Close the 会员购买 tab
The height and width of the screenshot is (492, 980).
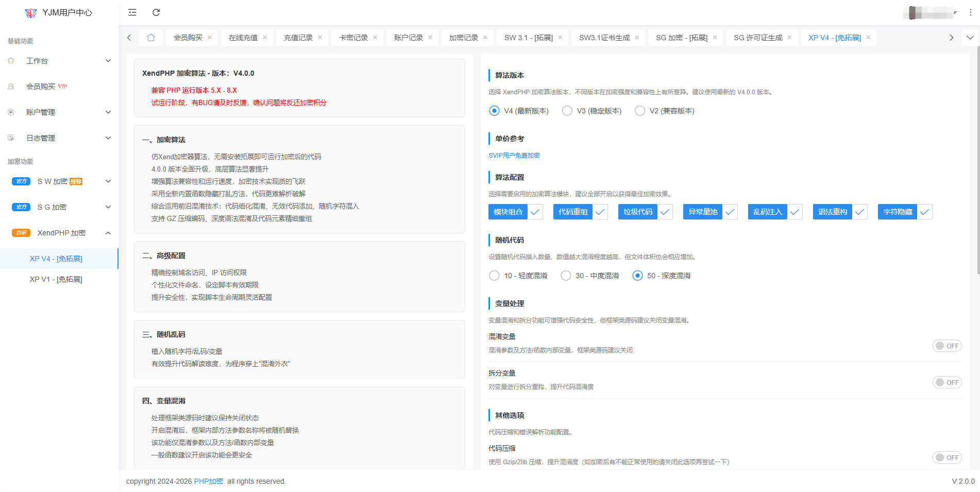point(210,38)
